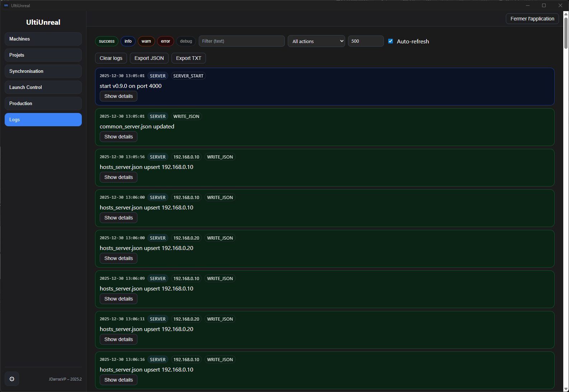Viewport: 569px width, 392px height.
Task: Toggle the success log level filter
Action: click(x=107, y=41)
